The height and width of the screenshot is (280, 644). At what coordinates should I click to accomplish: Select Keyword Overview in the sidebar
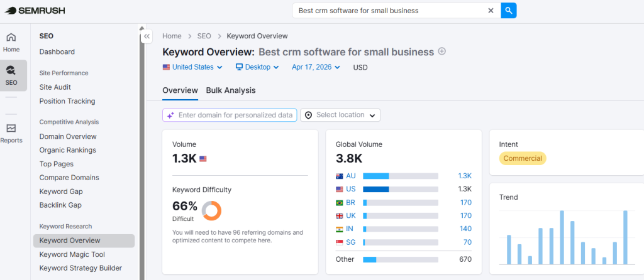coord(84,240)
